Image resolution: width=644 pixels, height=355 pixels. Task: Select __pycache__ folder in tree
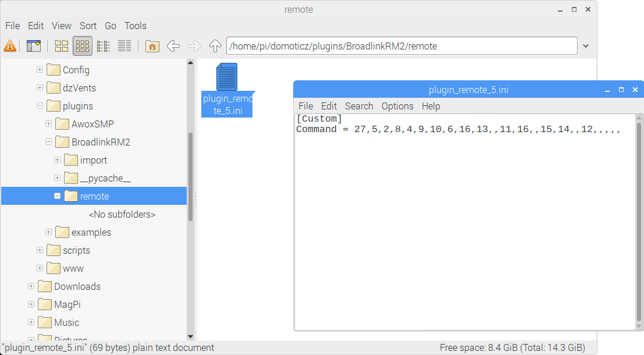pos(105,178)
